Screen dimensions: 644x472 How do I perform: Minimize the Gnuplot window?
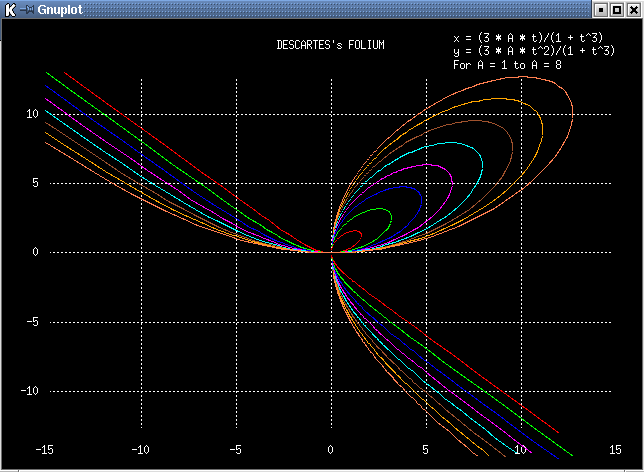(601, 10)
